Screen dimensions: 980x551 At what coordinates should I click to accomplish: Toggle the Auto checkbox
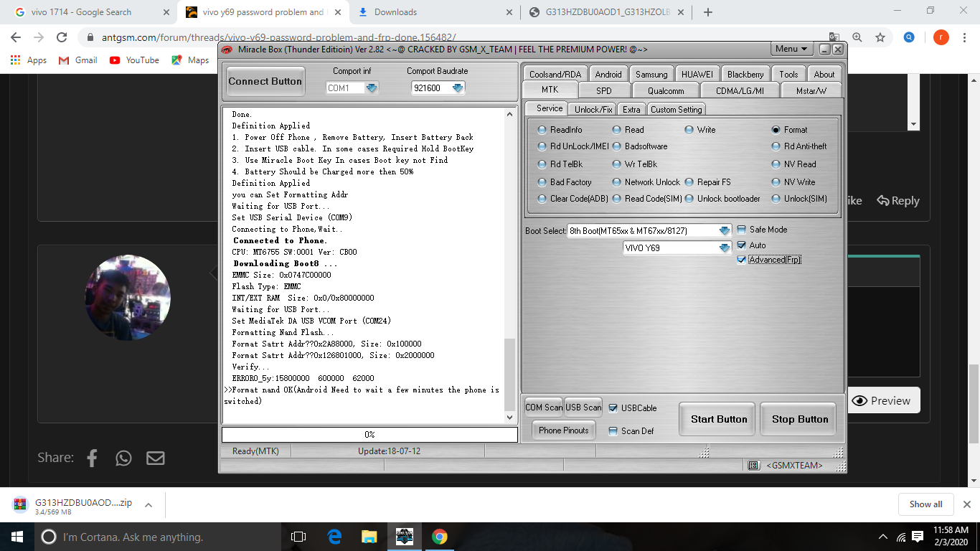point(742,245)
